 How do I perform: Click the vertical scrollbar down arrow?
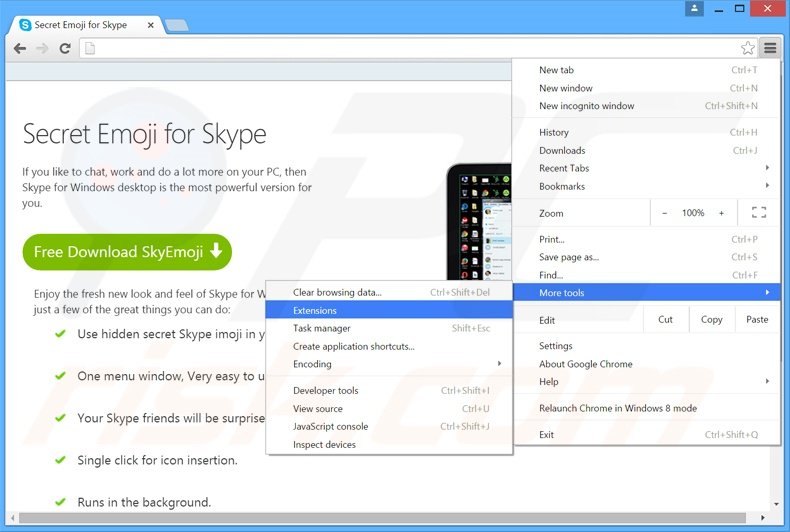(776, 504)
